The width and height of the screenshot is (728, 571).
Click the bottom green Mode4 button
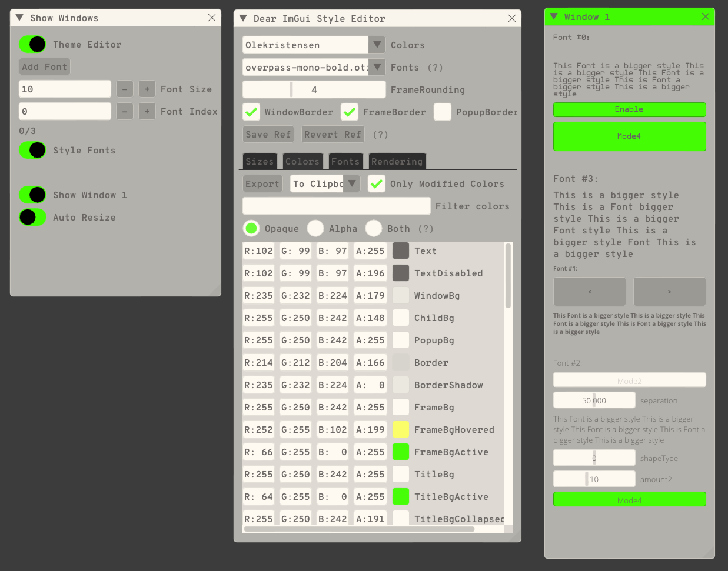pyautogui.click(x=630, y=499)
